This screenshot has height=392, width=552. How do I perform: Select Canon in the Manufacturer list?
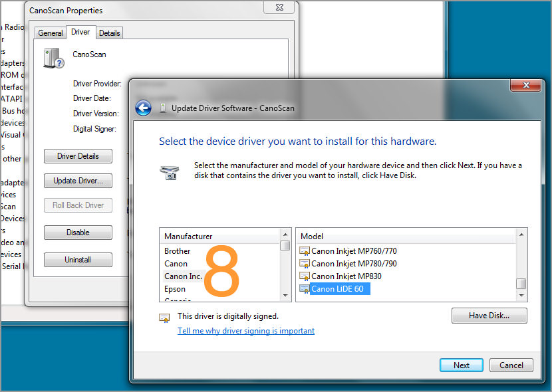[x=176, y=264]
